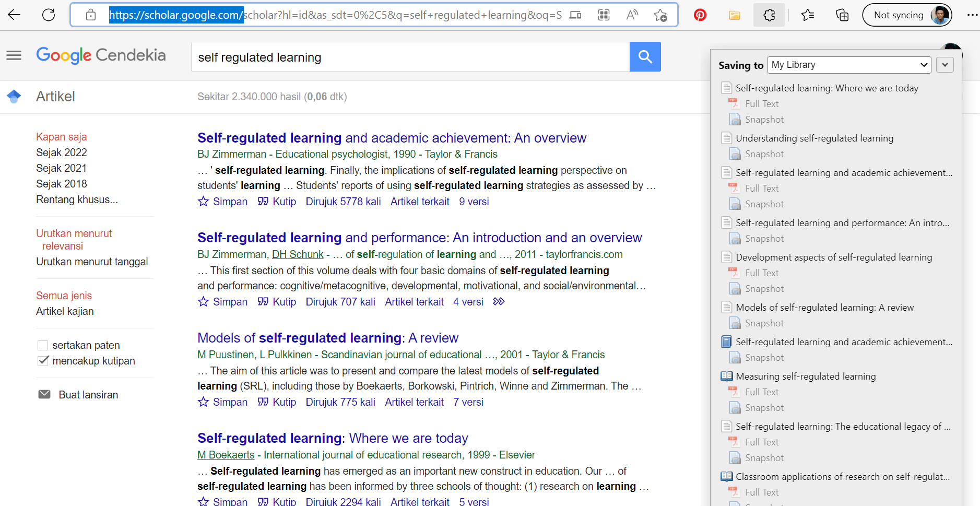
Task: Choose Rentang khusus custom date range
Action: click(77, 199)
